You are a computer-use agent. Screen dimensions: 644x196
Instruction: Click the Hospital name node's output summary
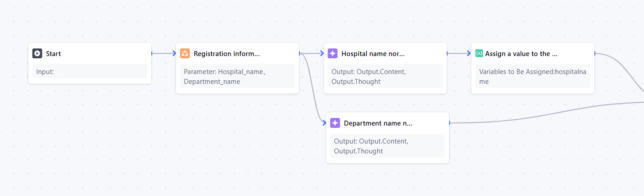click(385, 76)
